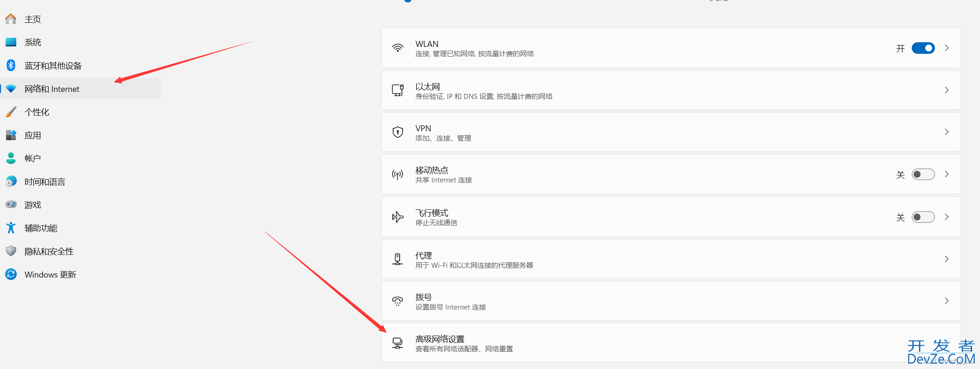Click VPN title text
The height and width of the screenshot is (369, 980).
pos(423,128)
